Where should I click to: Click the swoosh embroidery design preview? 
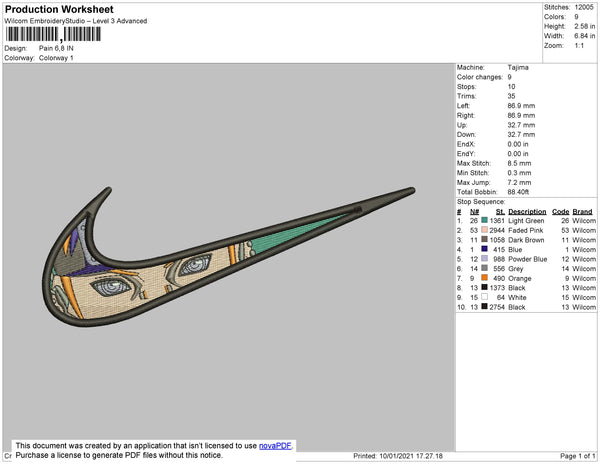(230, 257)
